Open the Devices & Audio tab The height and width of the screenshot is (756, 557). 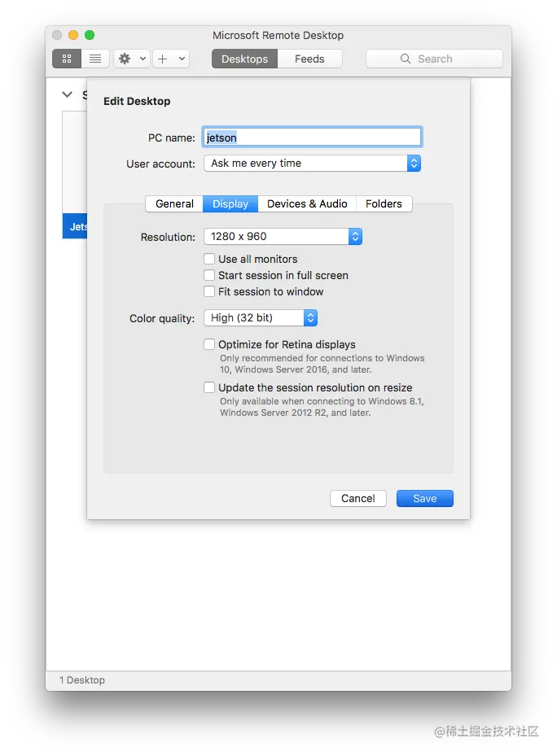click(x=307, y=204)
